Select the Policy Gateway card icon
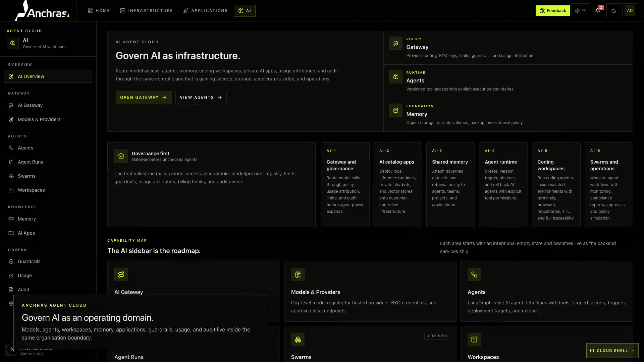644x362 pixels. point(395,43)
